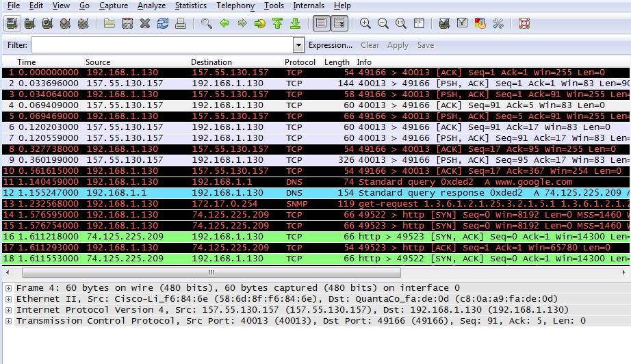Open the filter history dropdown arrow
Screen dimensions: 631x364
click(x=298, y=45)
